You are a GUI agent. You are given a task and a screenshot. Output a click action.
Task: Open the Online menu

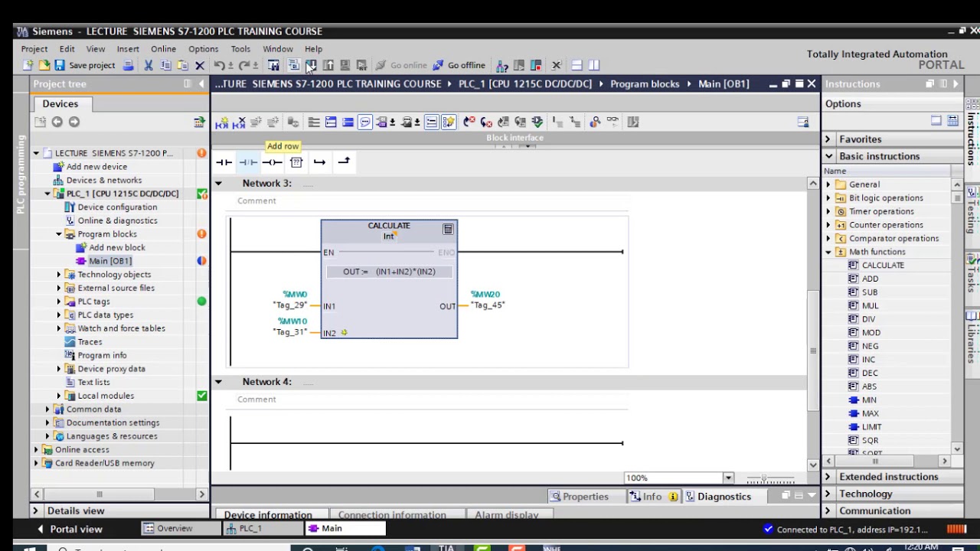pyautogui.click(x=163, y=49)
